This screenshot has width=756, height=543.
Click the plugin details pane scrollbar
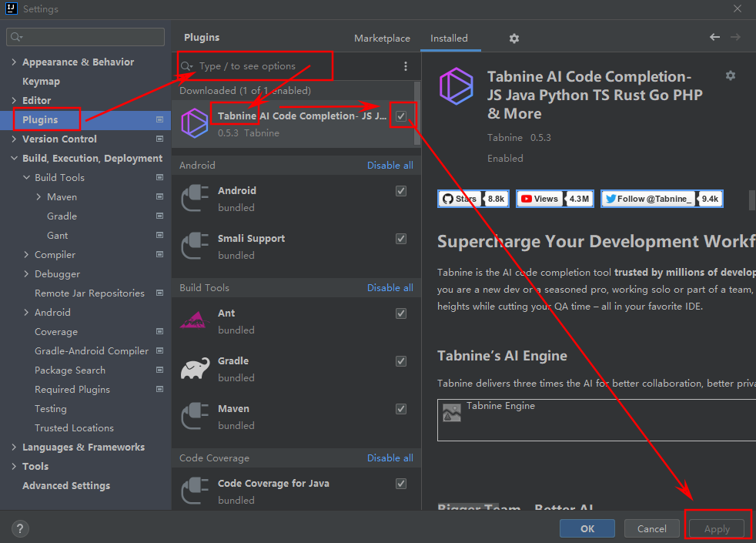pos(753,199)
